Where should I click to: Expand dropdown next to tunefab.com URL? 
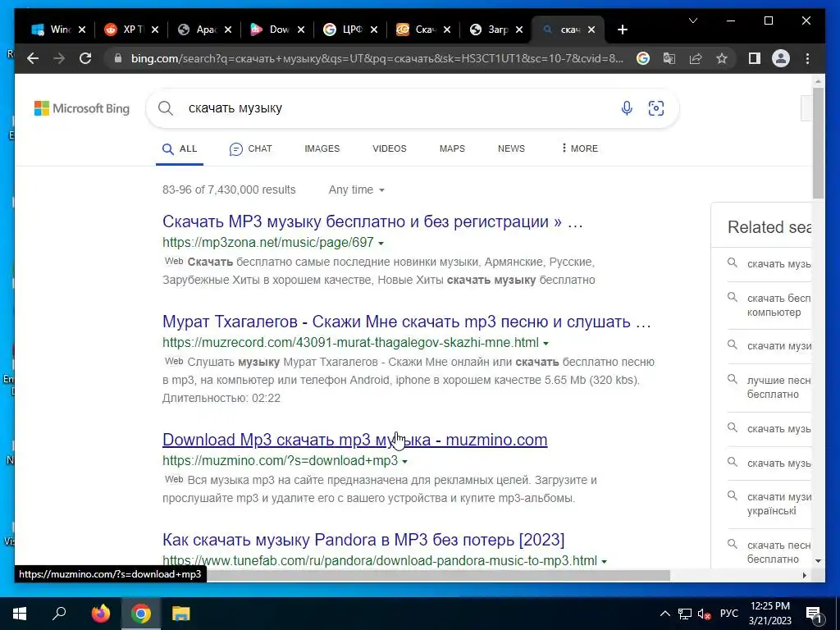click(605, 561)
